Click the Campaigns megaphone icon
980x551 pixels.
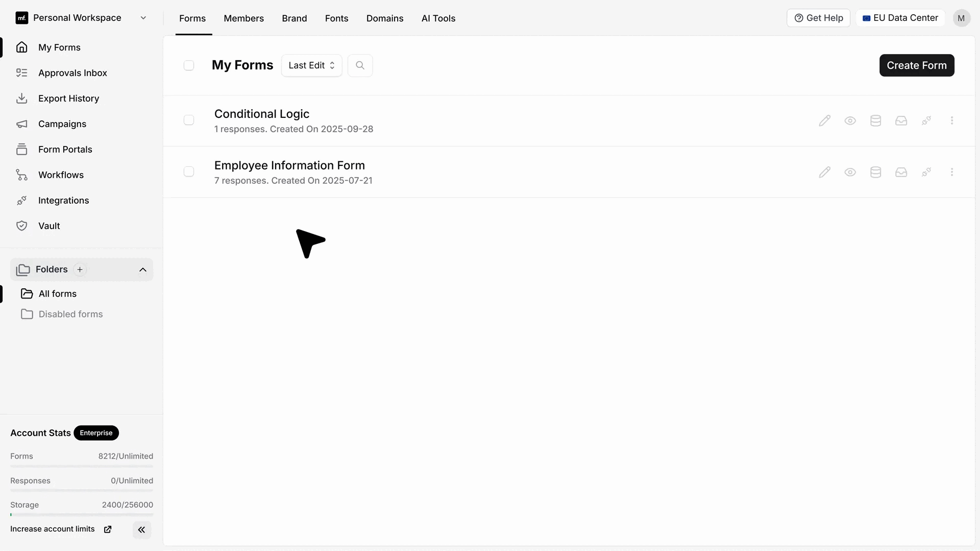[21, 124]
